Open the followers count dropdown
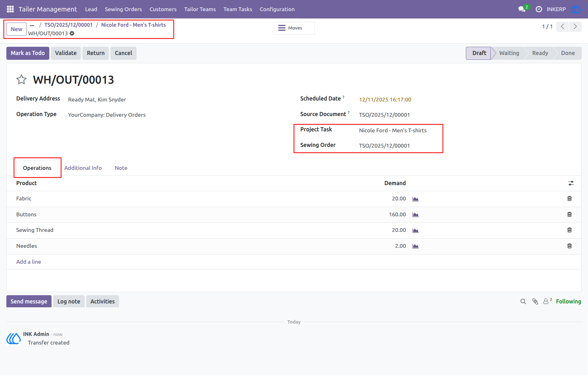The height and width of the screenshot is (376, 588). (547, 301)
